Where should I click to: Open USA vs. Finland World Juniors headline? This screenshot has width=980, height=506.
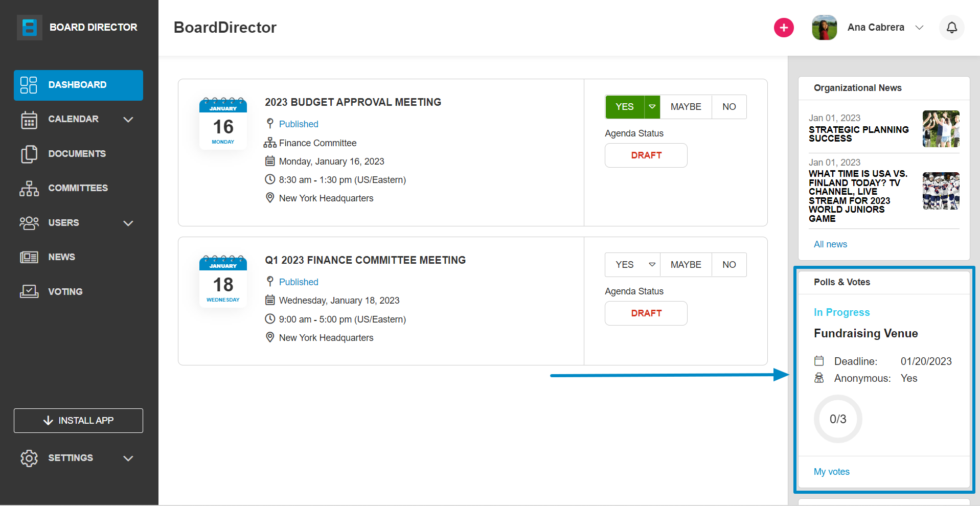click(858, 196)
